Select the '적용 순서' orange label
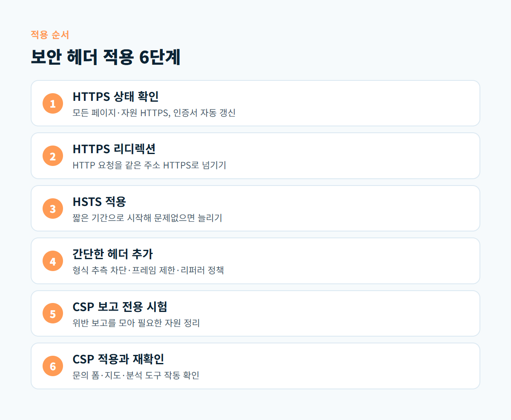Viewport: 511px width, 420px height. tap(50, 35)
